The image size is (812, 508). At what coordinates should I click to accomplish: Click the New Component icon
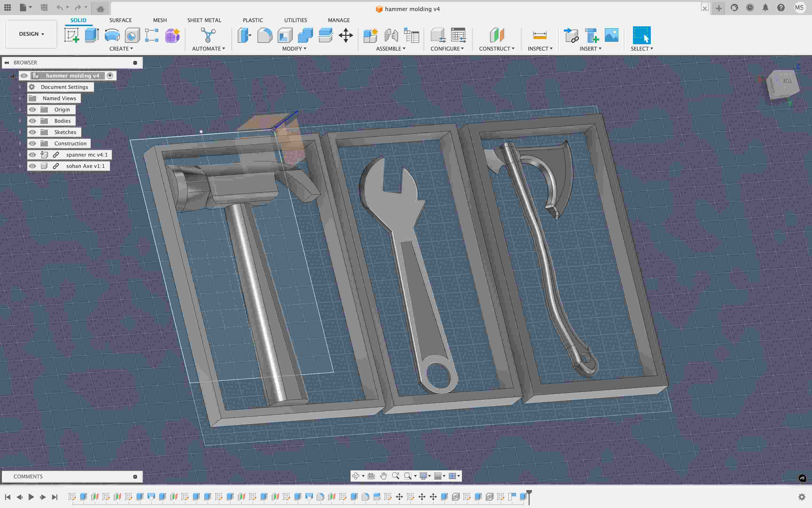coord(371,35)
